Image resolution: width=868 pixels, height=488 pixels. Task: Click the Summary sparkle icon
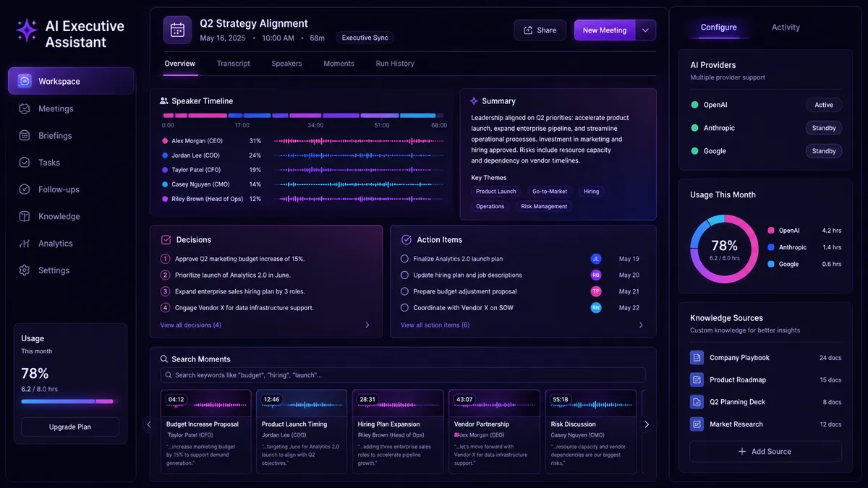point(474,101)
